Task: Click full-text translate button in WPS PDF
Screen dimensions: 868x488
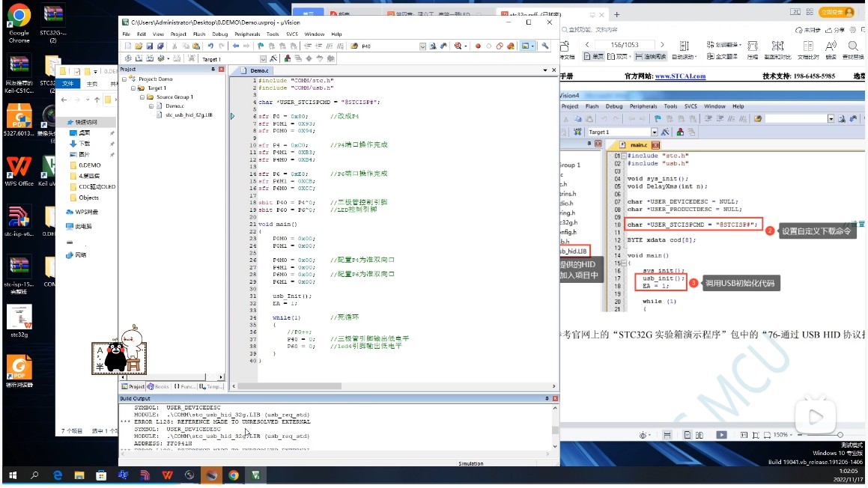Action: pyautogui.click(x=723, y=56)
